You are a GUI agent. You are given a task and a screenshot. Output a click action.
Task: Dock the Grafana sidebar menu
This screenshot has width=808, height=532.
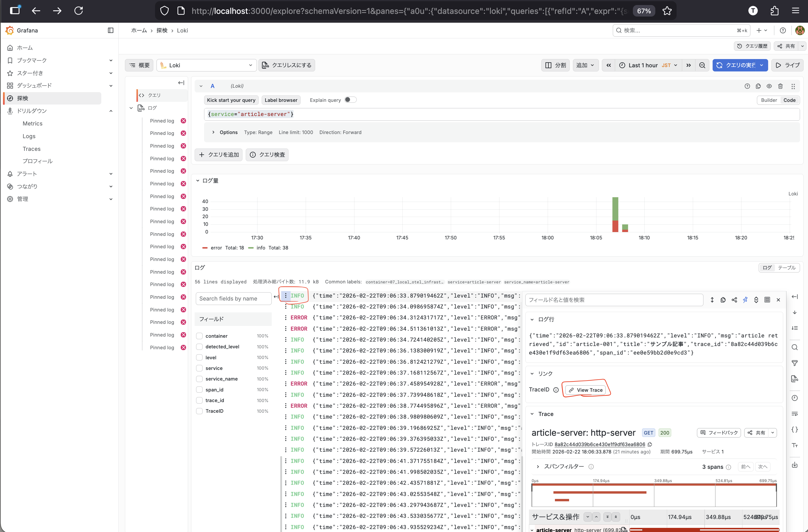click(111, 30)
